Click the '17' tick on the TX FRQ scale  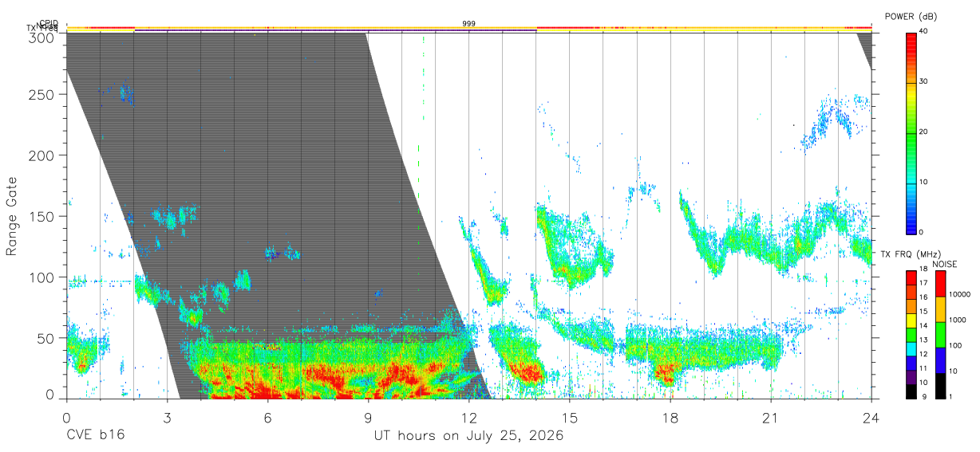(923, 283)
